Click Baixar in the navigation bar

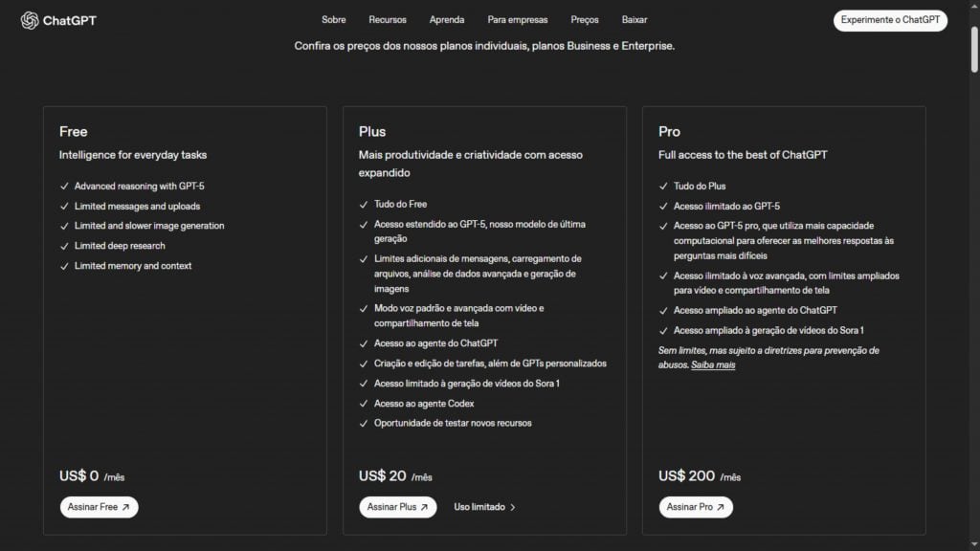635,20
